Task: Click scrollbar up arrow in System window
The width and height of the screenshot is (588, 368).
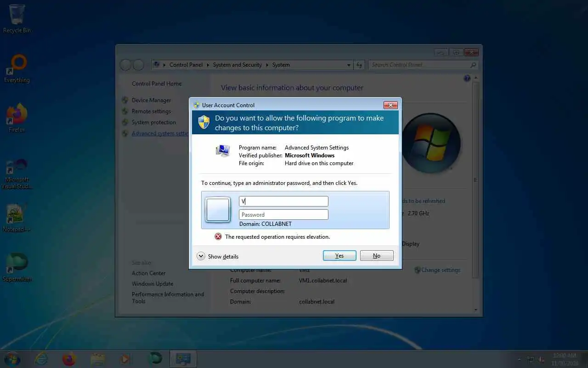Action: pos(476,78)
